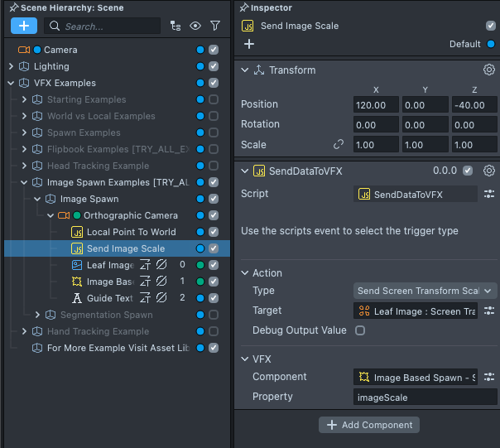Viewport: 500px width, 448px height.
Task: Click the blue Default layer dot
Action: click(x=490, y=44)
